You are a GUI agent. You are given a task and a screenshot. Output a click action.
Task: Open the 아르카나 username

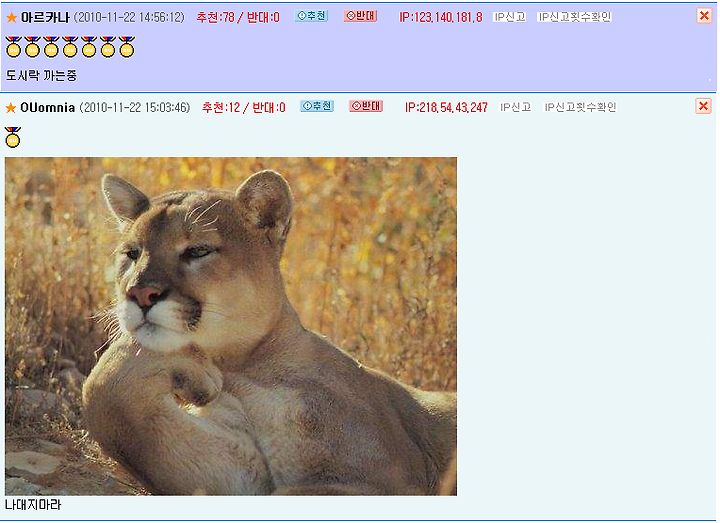click(45, 17)
